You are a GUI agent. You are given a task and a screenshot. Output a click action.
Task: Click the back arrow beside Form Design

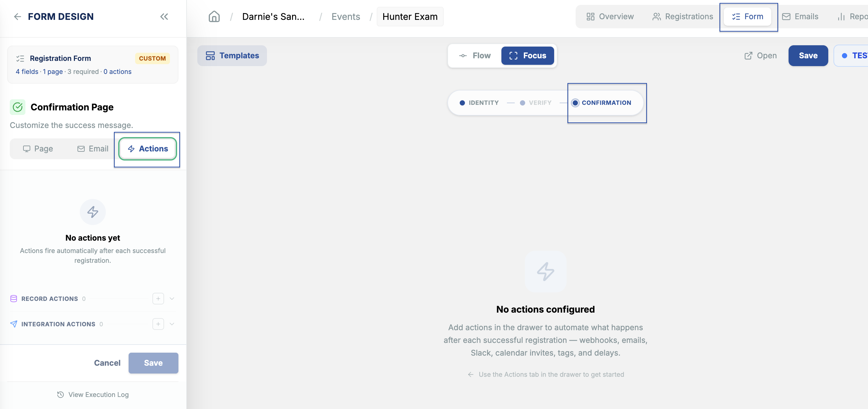(x=17, y=17)
